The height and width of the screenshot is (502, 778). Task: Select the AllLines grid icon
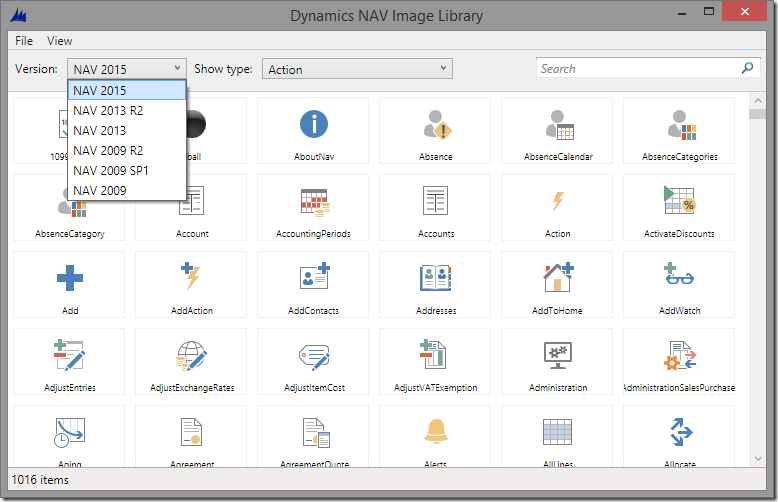click(558, 432)
